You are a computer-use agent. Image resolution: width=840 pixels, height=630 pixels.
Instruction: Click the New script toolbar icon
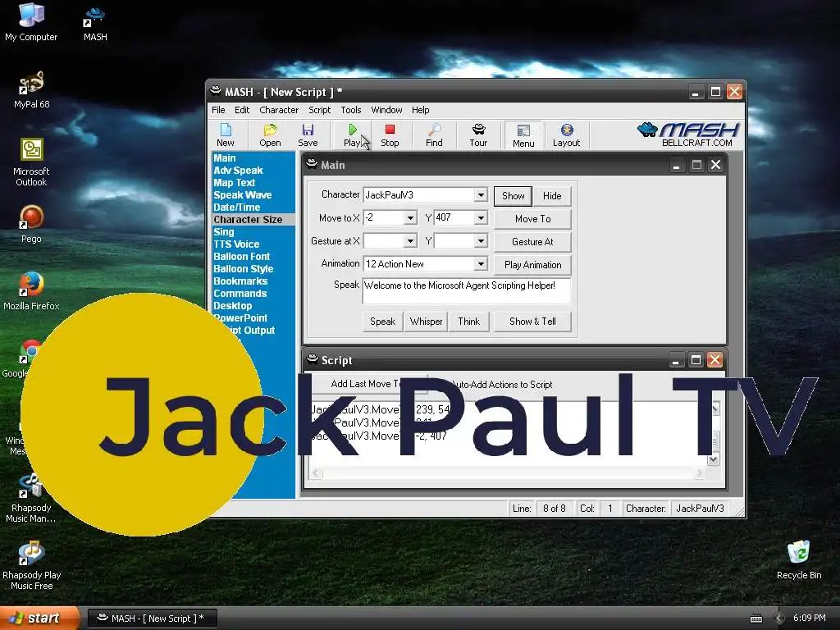[x=226, y=135]
